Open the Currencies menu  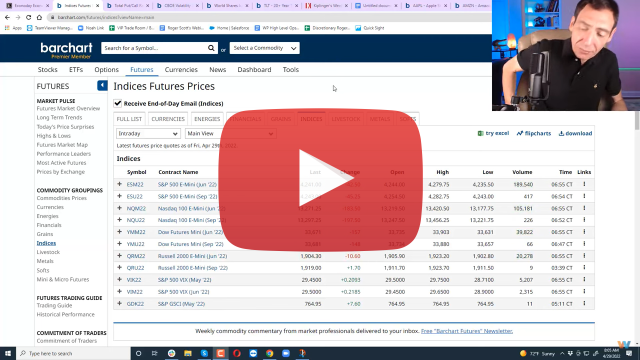tap(181, 70)
